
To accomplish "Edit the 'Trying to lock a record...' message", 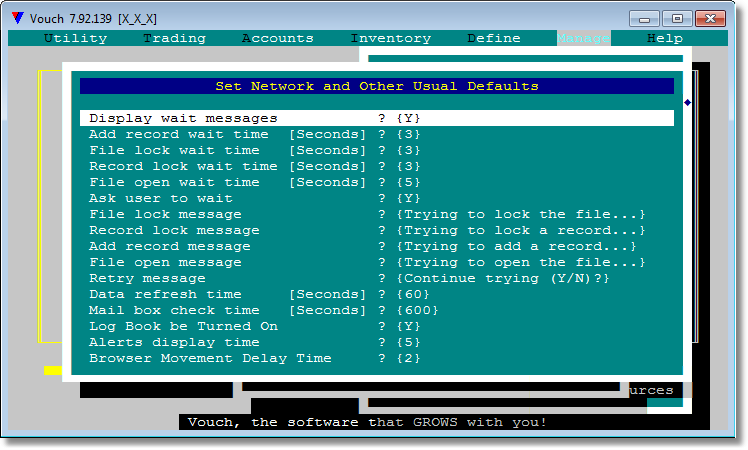I will [521, 230].
